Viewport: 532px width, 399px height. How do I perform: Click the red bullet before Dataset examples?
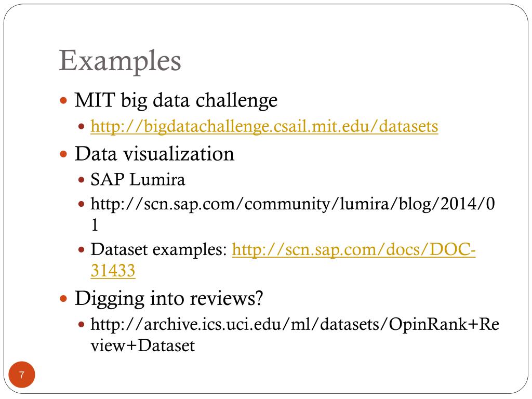coord(81,250)
